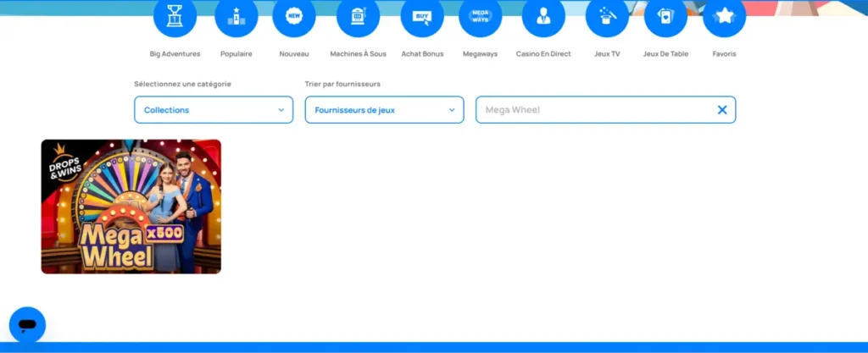Open the Mega Wheel game thumbnail
The height and width of the screenshot is (353, 868).
click(131, 207)
